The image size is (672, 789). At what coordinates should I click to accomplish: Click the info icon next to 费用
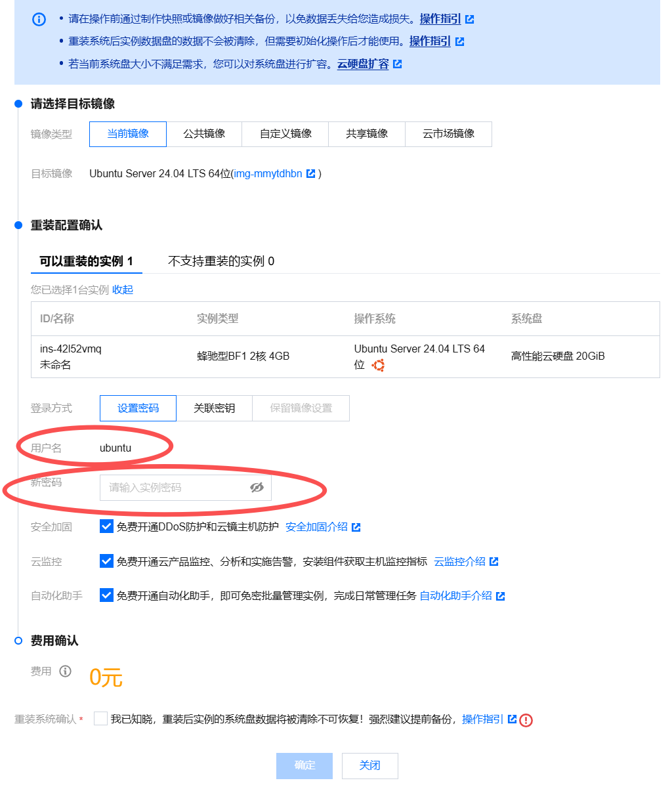[65, 671]
